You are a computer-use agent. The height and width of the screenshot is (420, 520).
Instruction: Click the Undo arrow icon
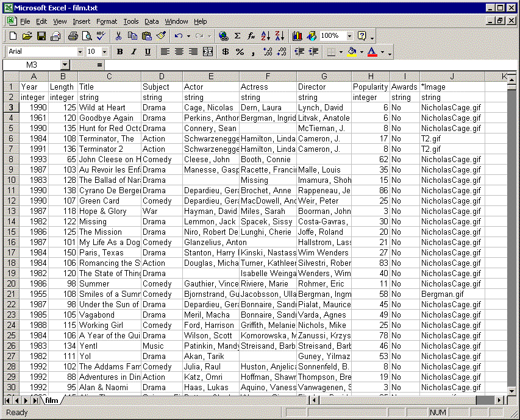click(x=179, y=36)
